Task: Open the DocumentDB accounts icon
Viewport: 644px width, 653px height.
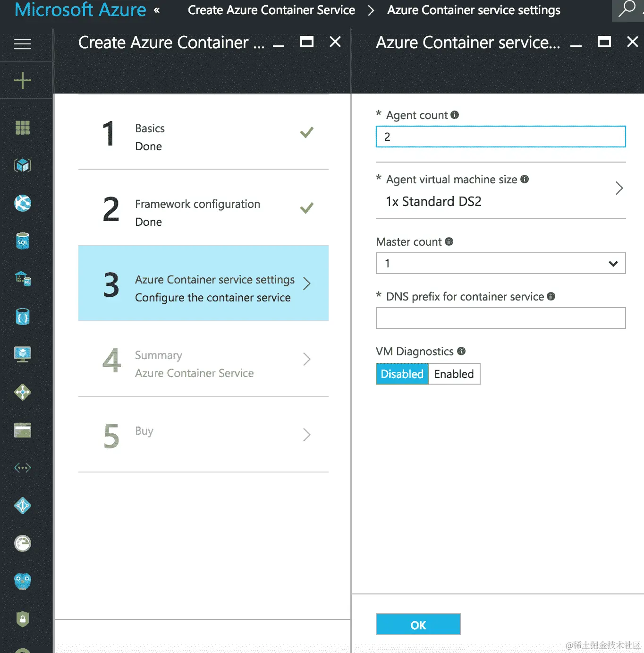Action: click(22, 317)
